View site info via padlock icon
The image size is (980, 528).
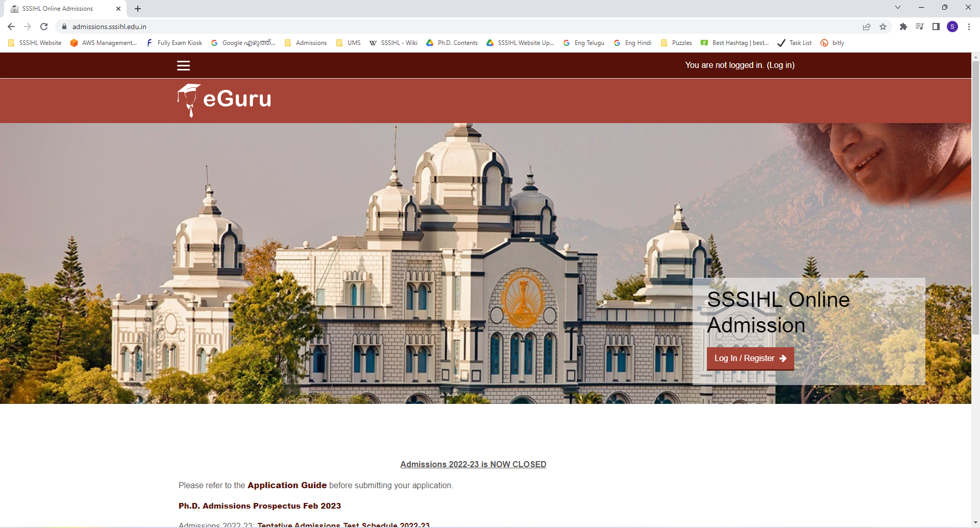click(64, 27)
